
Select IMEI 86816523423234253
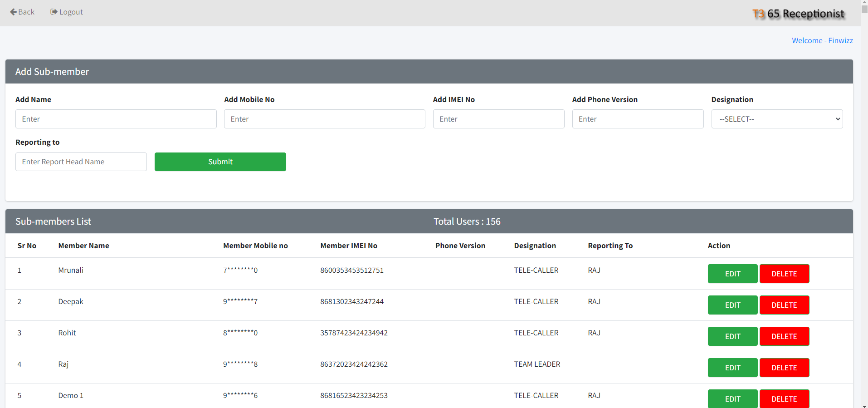pyautogui.click(x=354, y=395)
